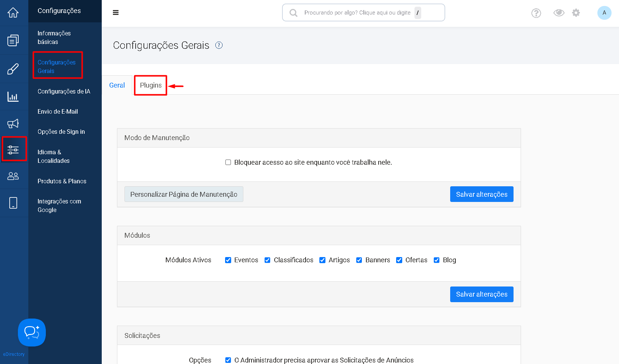Enable block site access checkbox
The width and height of the screenshot is (619, 364).
pyautogui.click(x=228, y=162)
